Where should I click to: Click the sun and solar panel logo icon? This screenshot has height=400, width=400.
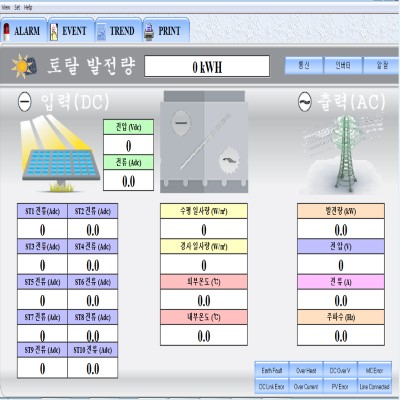tap(23, 66)
